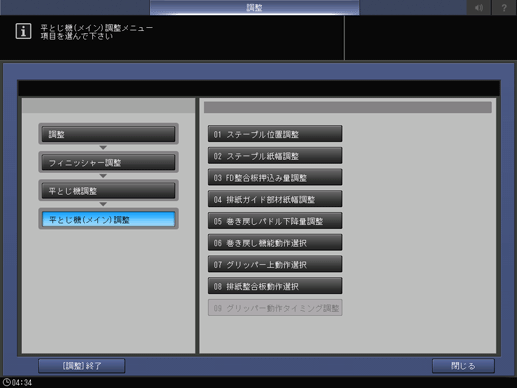Open 06 巻き戻し機能動作選択
Screen dimensions: 517x388
pyautogui.click(x=275, y=242)
